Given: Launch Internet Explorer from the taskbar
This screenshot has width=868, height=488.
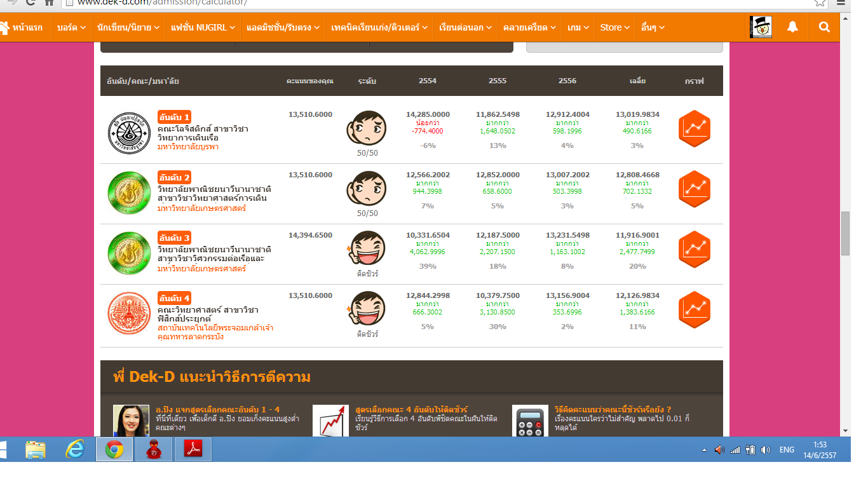Looking at the screenshot, I should [x=75, y=450].
